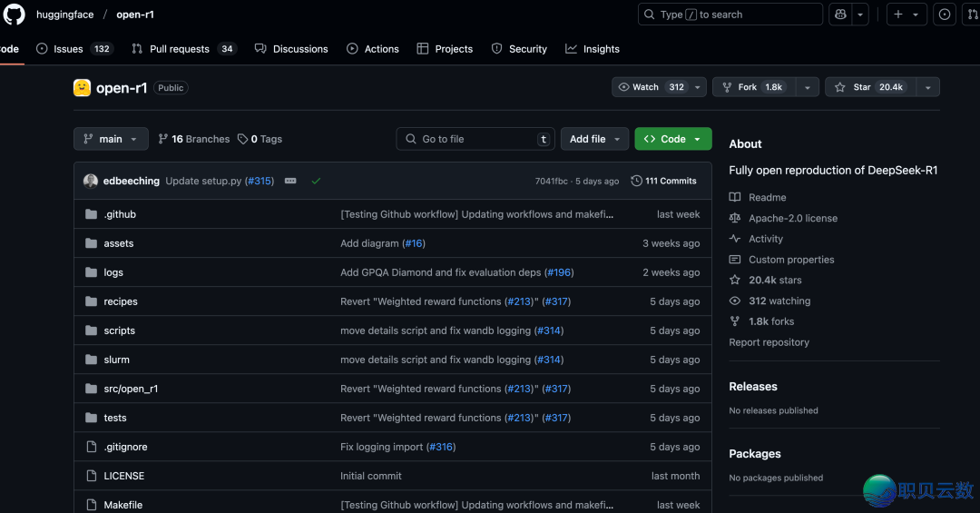Viewport: 980px width, 513px height.
Task: Fork the repository using Fork button
Action: (754, 87)
